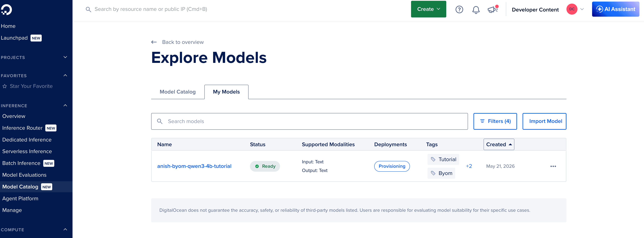Click the green Ready status badge
644x238 pixels.
(x=265, y=166)
